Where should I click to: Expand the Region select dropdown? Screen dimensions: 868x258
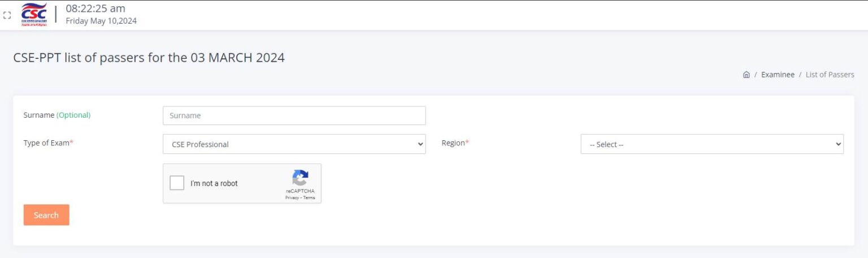click(711, 144)
